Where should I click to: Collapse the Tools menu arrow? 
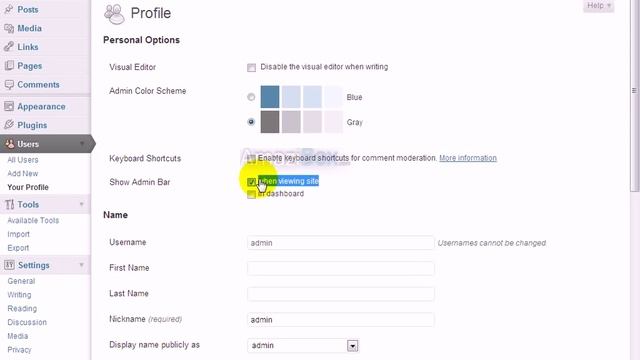pos(82,204)
